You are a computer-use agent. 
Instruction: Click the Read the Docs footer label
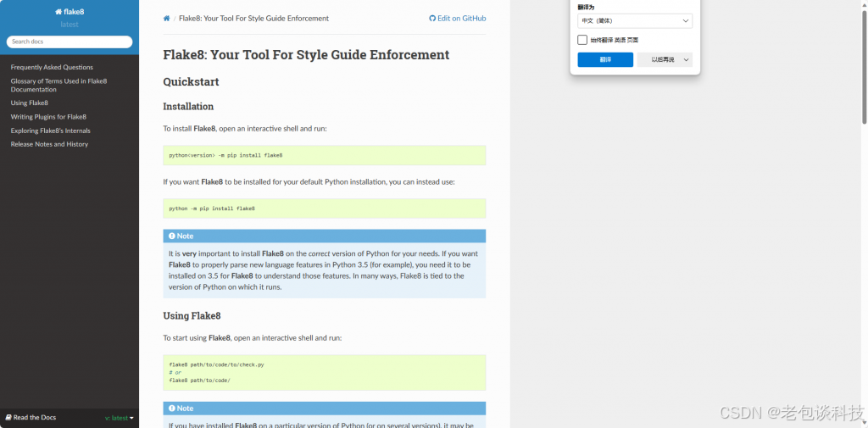pyautogui.click(x=31, y=418)
